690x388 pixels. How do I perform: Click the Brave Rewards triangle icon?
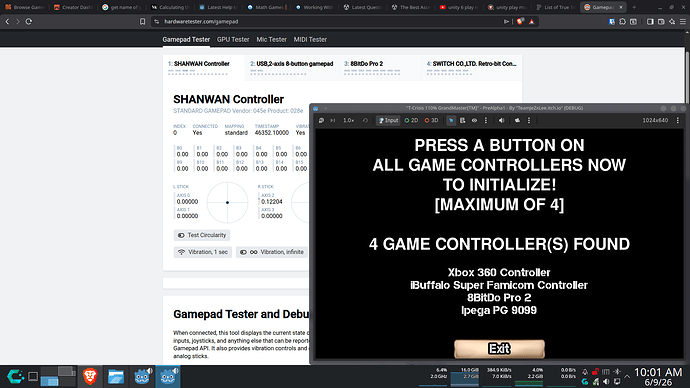[532, 21]
